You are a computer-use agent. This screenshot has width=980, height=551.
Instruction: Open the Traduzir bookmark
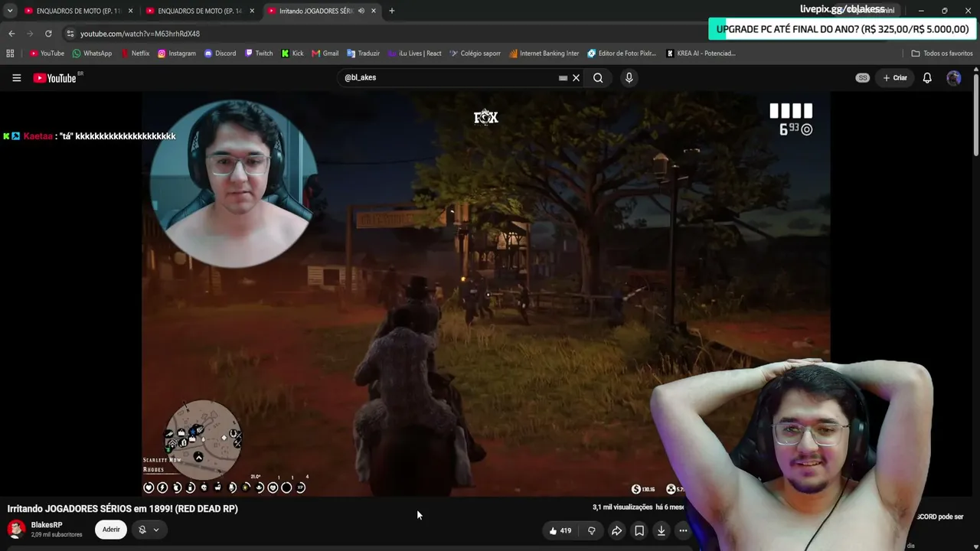363,54
